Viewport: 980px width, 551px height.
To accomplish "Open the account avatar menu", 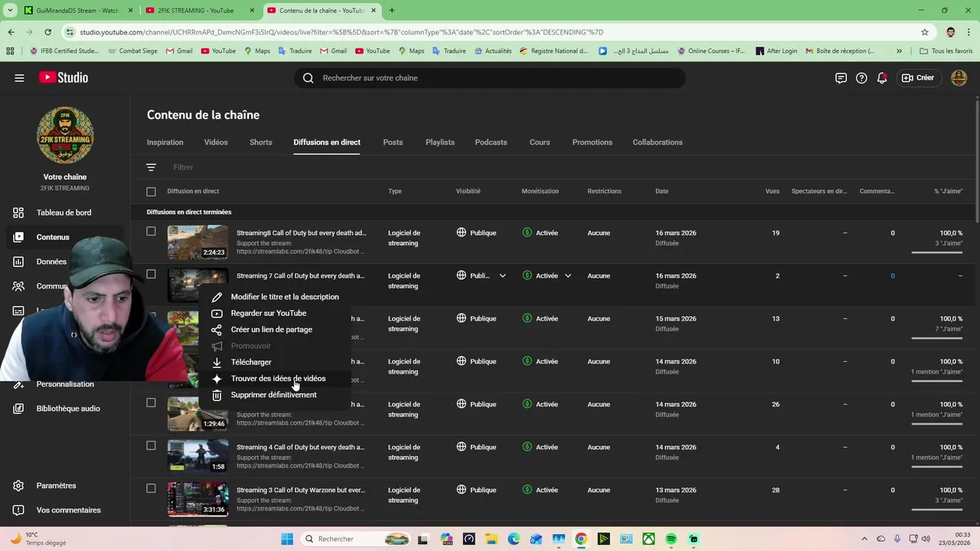I will 959,77.
